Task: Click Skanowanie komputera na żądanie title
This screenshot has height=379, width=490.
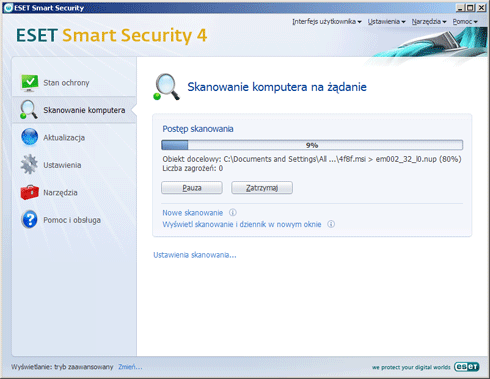Action: [x=277, y=87]
